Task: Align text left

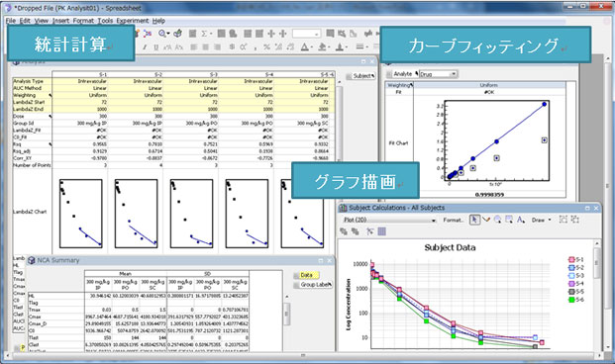Action: 194,47
